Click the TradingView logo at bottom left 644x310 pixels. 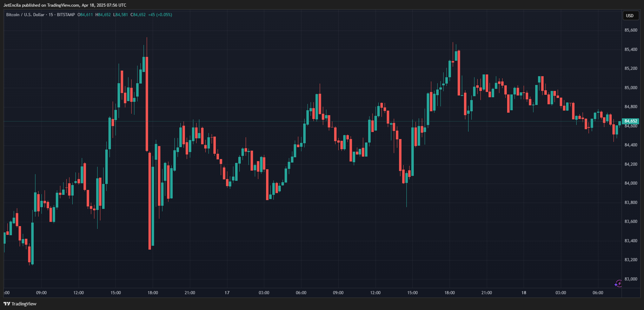(x=20, y=304)
